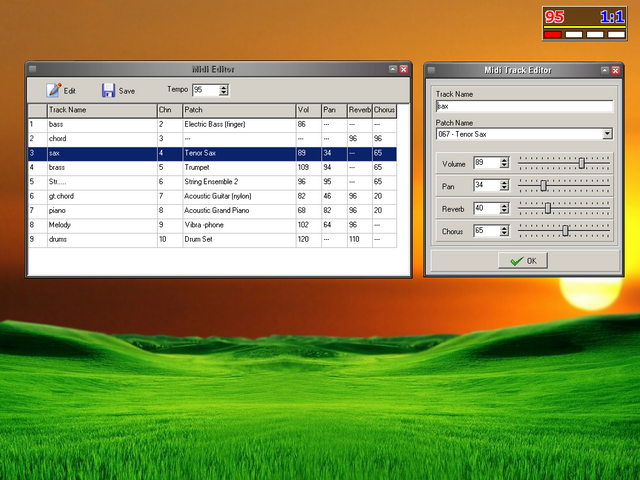Increase Pan using its up spinner arrow
Viewport: 640px width, 480px height.
point(504,183)
